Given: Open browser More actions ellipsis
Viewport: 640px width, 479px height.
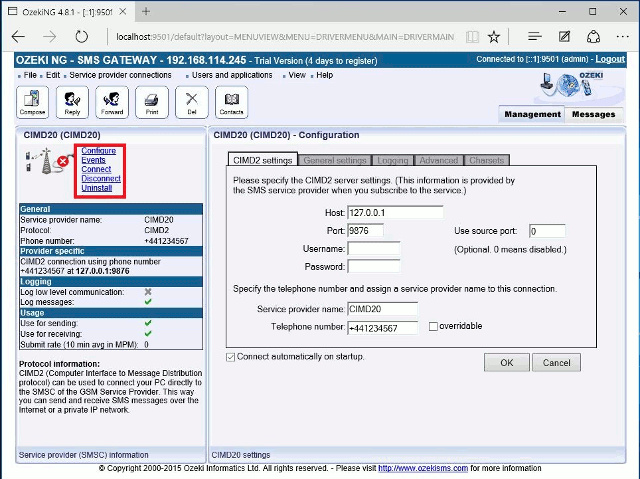Looking at the screenshot, I should pyautogui.click(x=623, y=37).
